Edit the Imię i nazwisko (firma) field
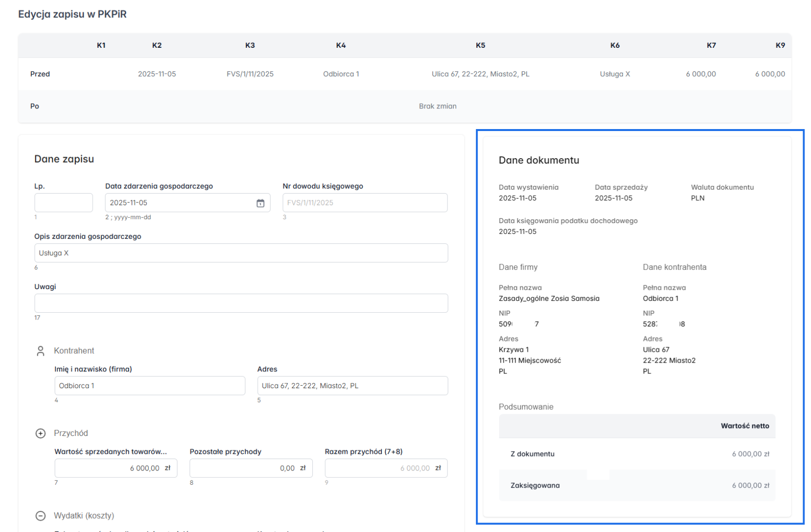The height and width of the screenshot is (532, 811). (x=149, y=386)
